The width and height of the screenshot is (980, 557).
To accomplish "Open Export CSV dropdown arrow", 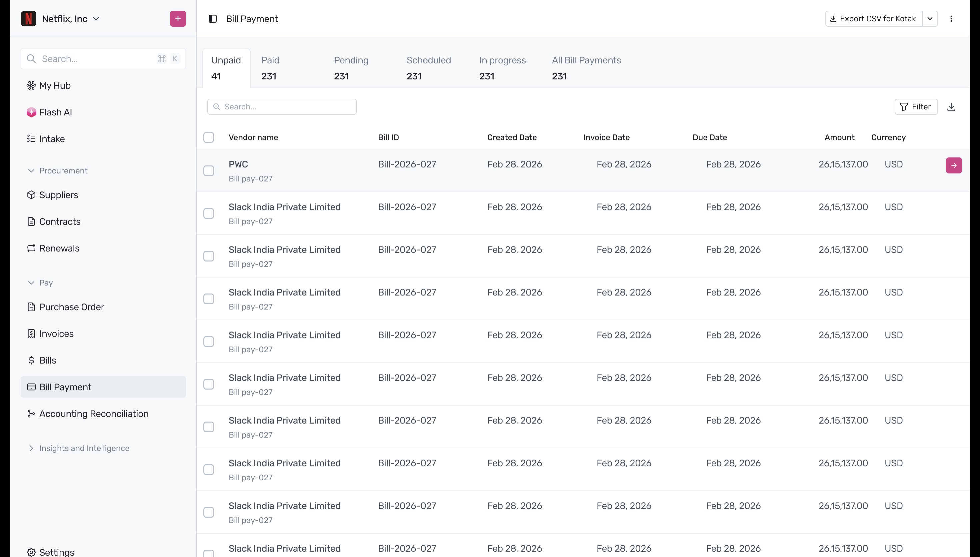I will pos(930,19).
